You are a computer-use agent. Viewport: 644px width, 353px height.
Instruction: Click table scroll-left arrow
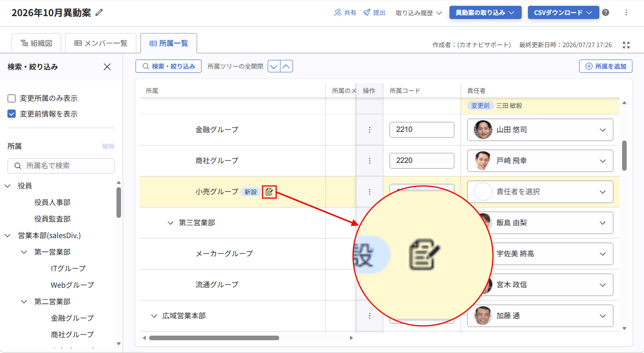tap(144, 338)
